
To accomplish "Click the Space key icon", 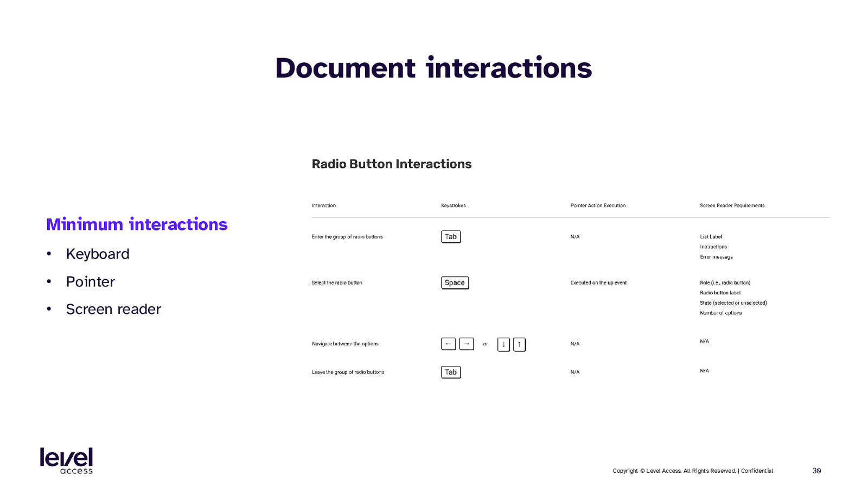I will coord(455,282).
